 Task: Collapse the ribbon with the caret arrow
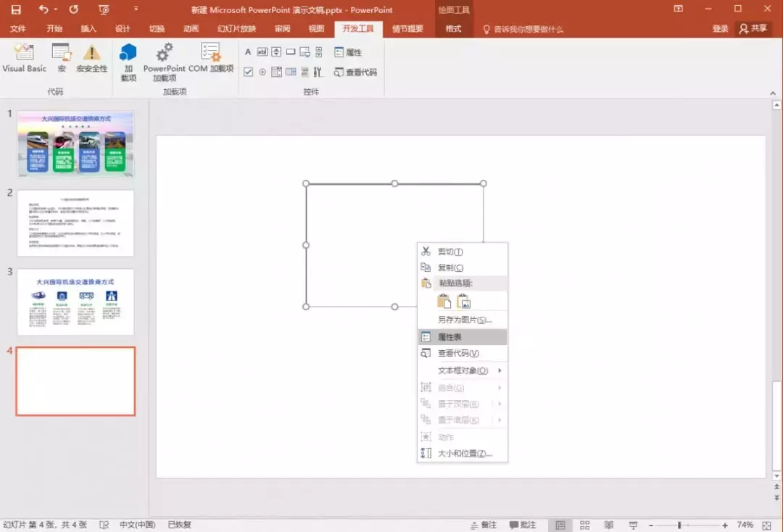773,93
